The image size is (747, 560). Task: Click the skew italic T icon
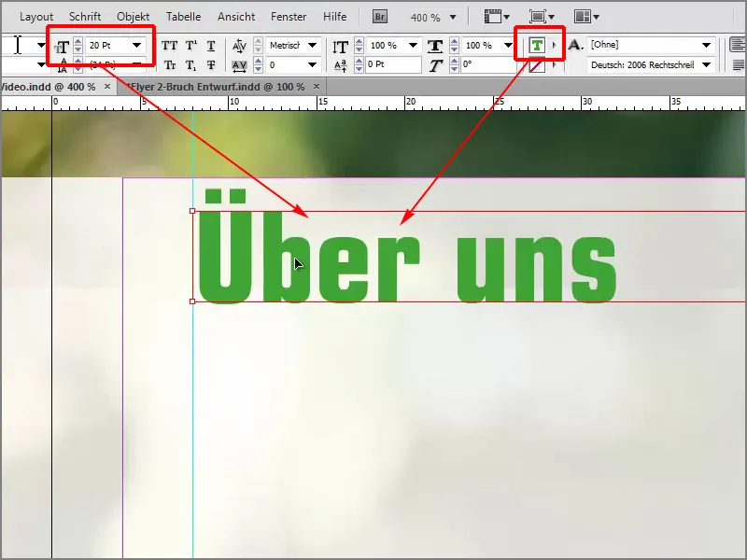coord(435,65)
